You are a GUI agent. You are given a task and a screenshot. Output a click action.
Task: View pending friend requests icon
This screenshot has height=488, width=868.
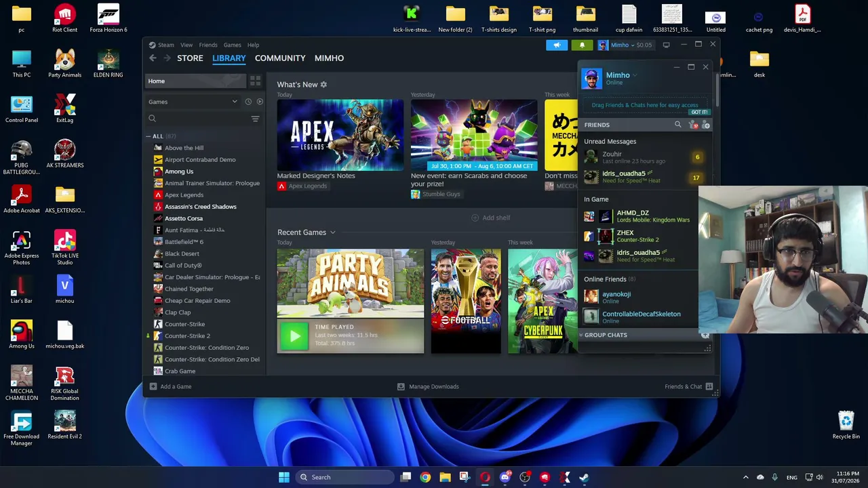(x=692, y=125)
